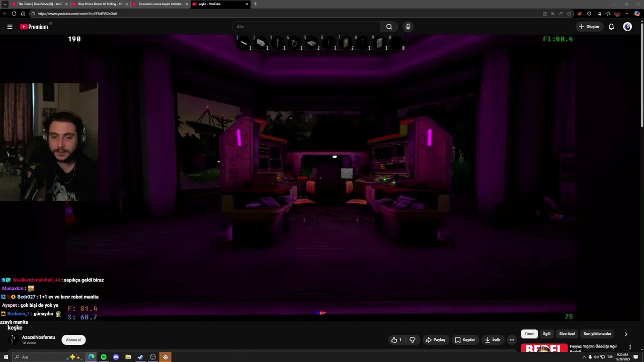Open the account avatar menu
Screen dimensions: 644x362
(627, 27)
